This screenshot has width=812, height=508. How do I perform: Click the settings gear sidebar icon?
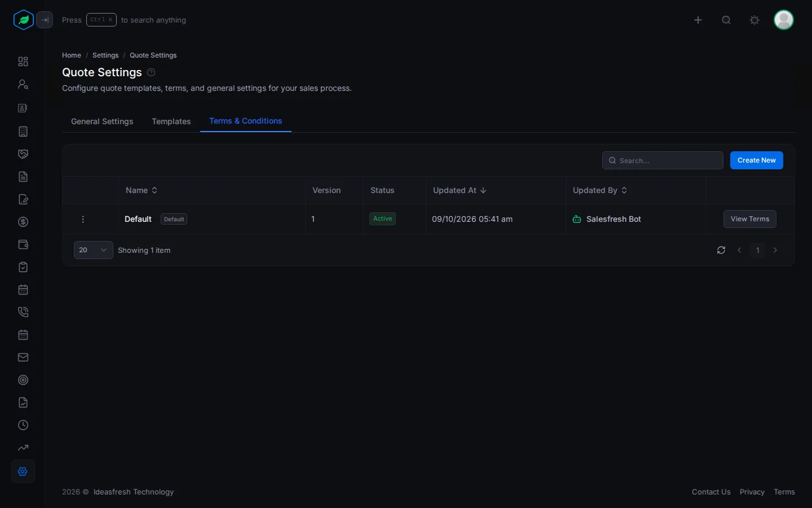pos(23,471)
